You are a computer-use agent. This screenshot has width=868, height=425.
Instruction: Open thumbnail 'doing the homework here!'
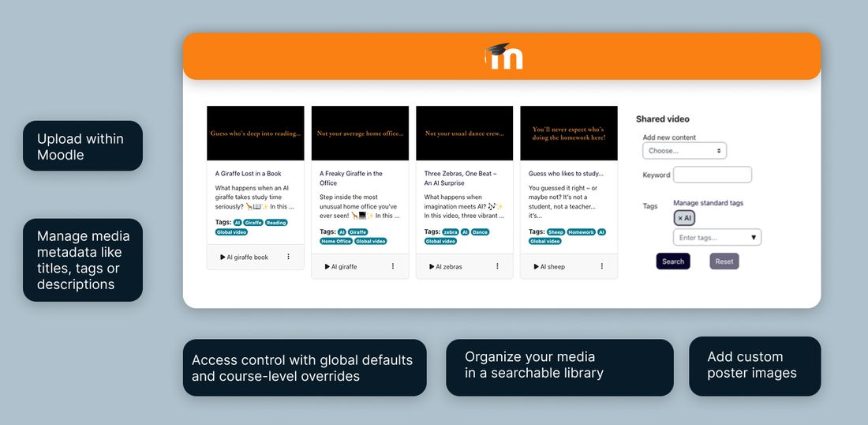pos(568,134)
